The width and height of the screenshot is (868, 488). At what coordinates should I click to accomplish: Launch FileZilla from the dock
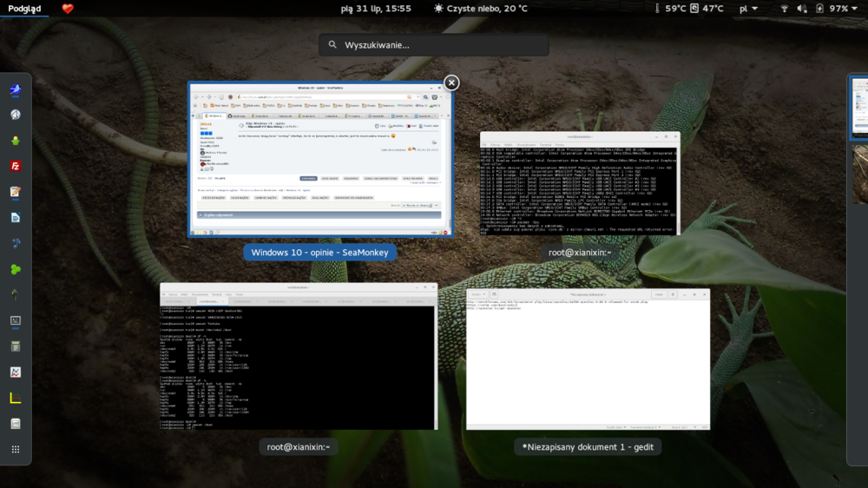coord(16,166)
